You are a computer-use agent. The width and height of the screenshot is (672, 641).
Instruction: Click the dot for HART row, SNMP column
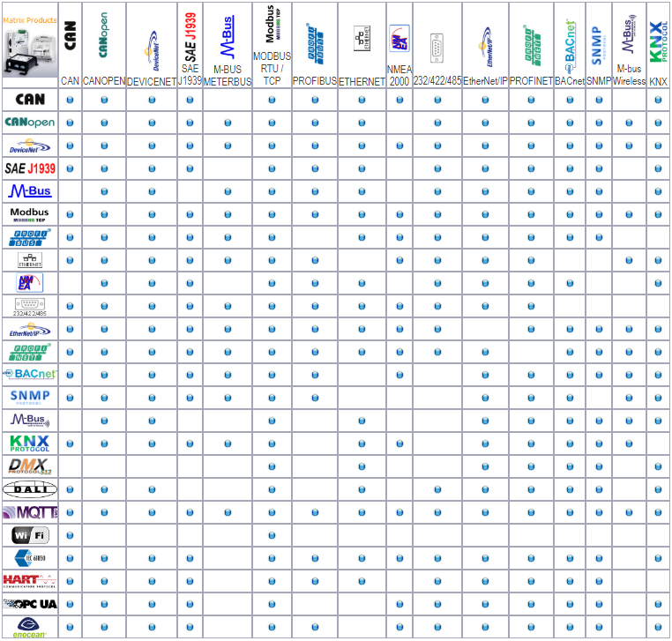599,581
